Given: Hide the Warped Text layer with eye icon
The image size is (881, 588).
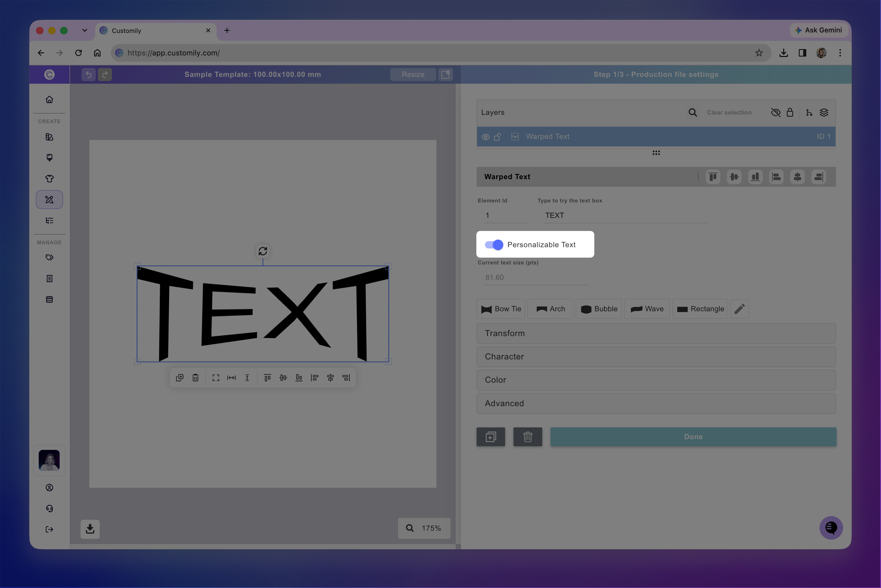Looking at the screenshot, I should [485, 137].
